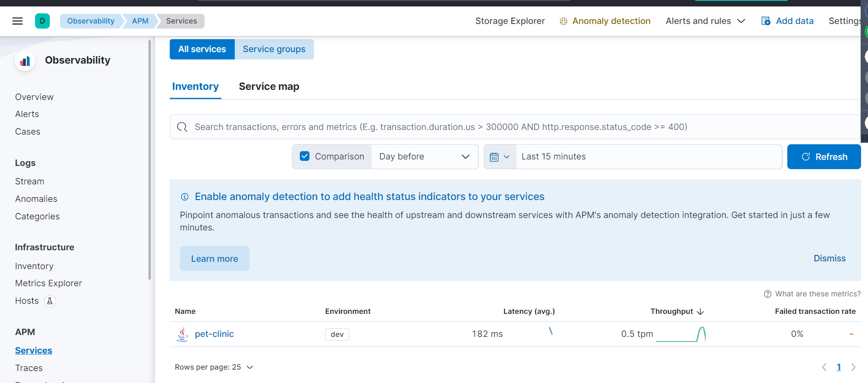868x383 pixels.
Task: Toggle the Comparison checkbox
Action: coord(305,156)
